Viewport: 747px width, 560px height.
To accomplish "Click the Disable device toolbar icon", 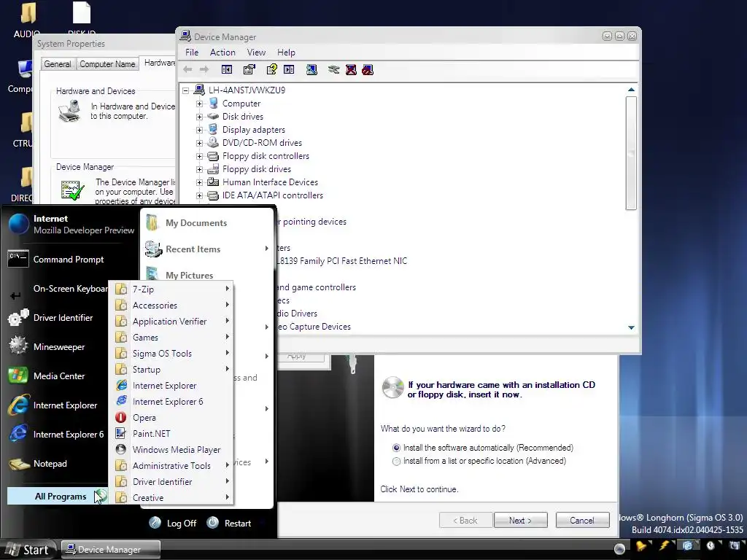I will click(368, 69).
